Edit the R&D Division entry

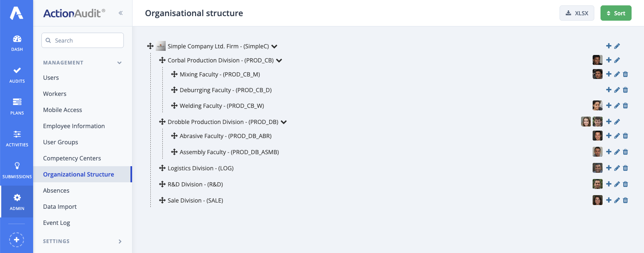[x=617, y=184]
